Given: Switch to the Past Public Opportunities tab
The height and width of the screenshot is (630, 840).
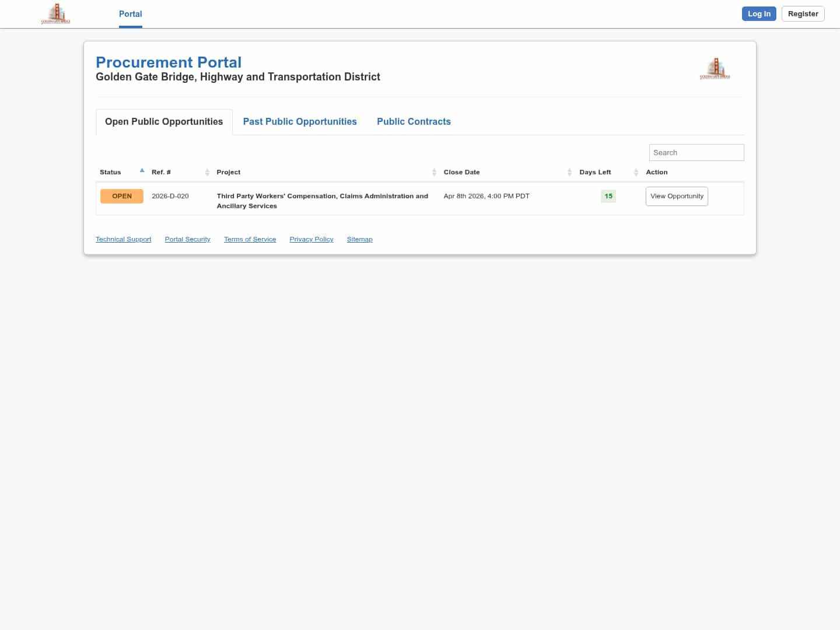Looking at the screenshot, I should [300, 121].
